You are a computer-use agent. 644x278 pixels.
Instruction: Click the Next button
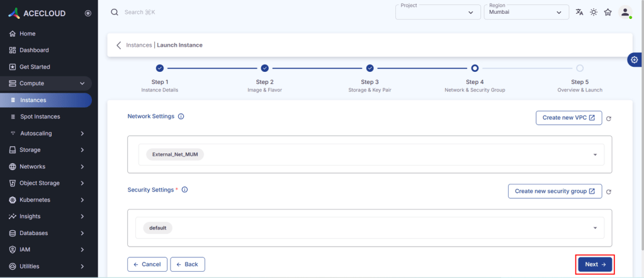tap(595, 265)
